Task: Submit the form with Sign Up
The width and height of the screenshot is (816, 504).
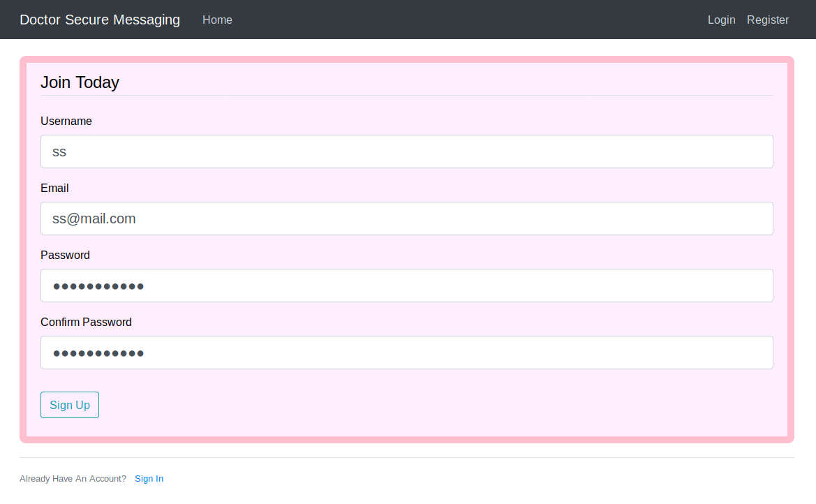Action: click(x=70, y=405)
